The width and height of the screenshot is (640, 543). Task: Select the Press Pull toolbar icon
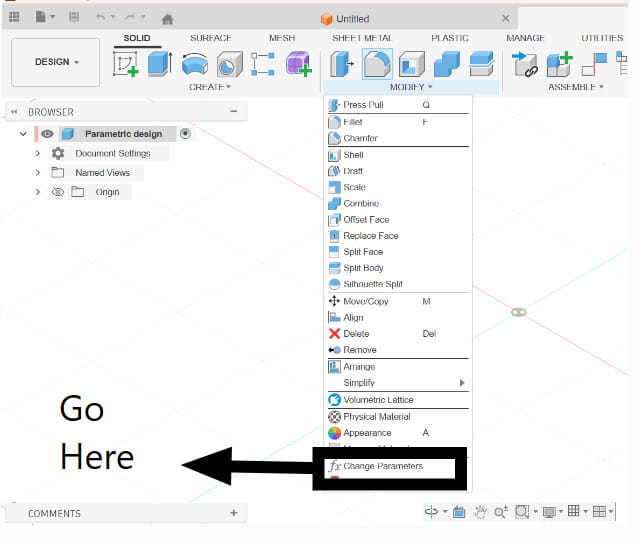pyautogui.click(x=342, y=64)
